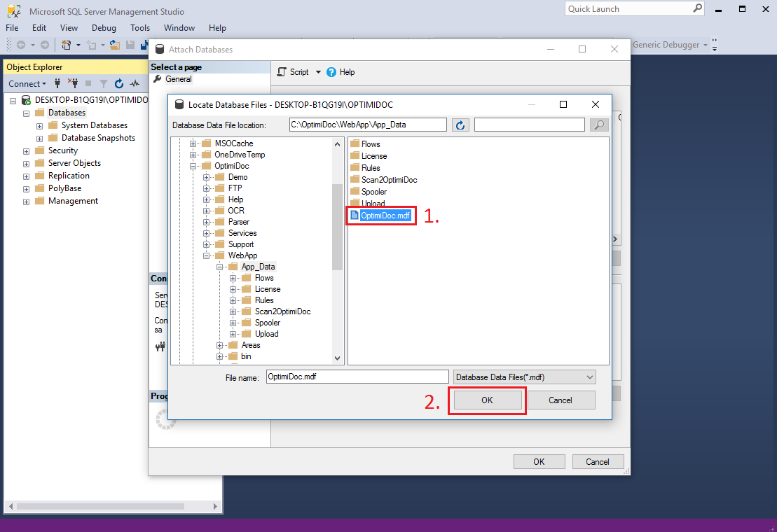Open Activity Monitor icon in Object Explorer

(135, 84)
